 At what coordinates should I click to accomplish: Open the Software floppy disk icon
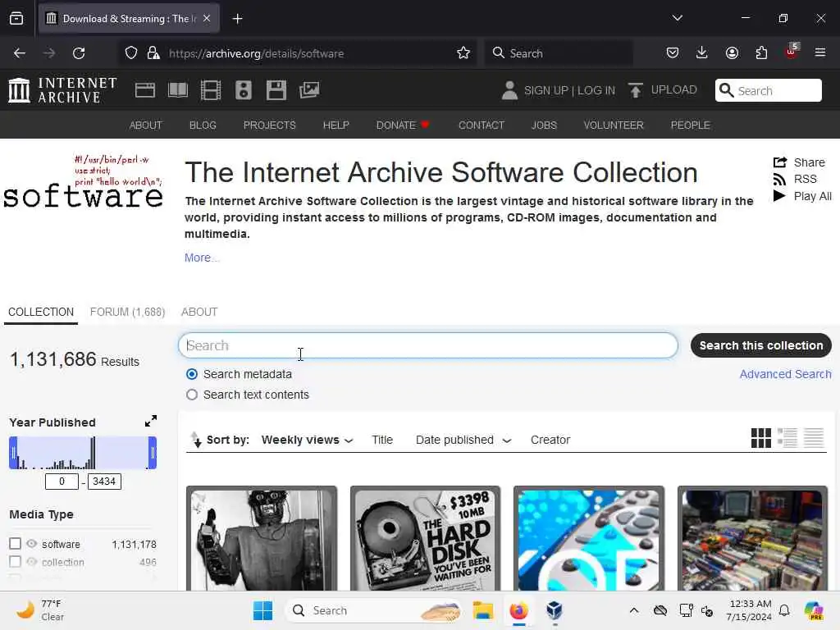coord(276,90)
